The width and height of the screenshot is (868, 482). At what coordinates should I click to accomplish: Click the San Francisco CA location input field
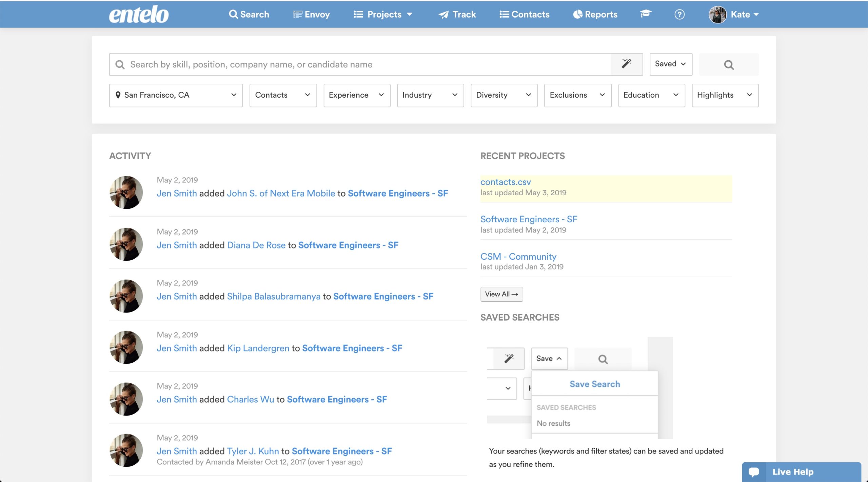coord(175,95)
